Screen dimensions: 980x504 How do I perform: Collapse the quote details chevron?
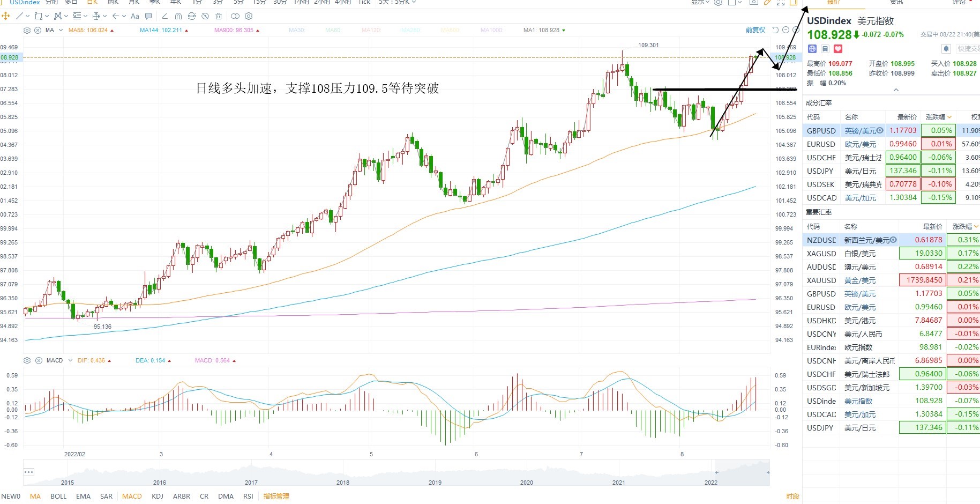coord(896,90)
